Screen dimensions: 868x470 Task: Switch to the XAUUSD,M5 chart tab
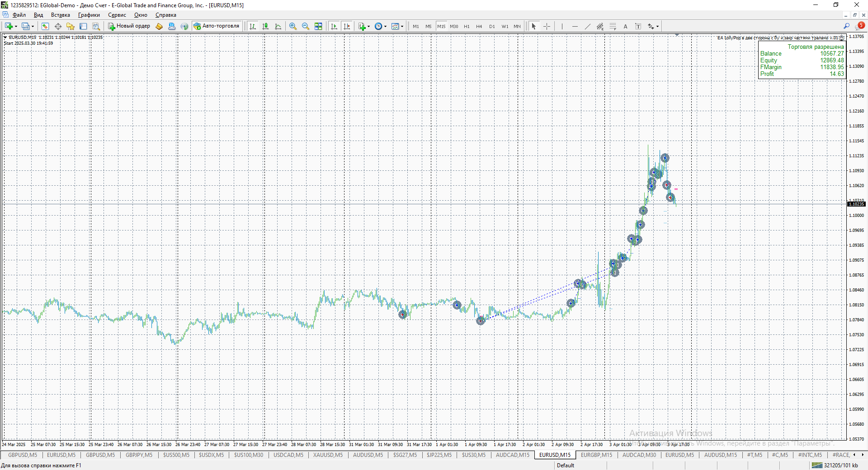(328, 455)
